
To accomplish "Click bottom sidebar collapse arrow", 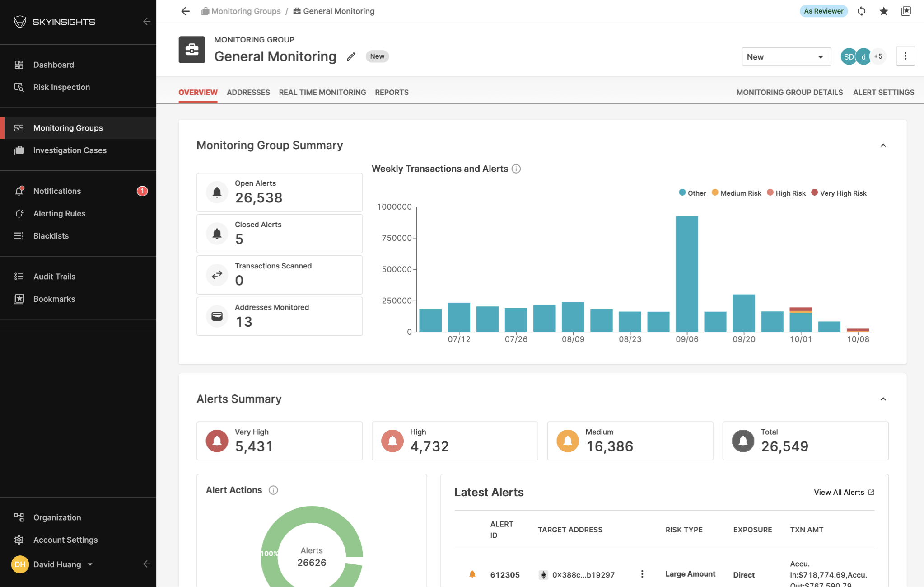I will pos(146,564).
